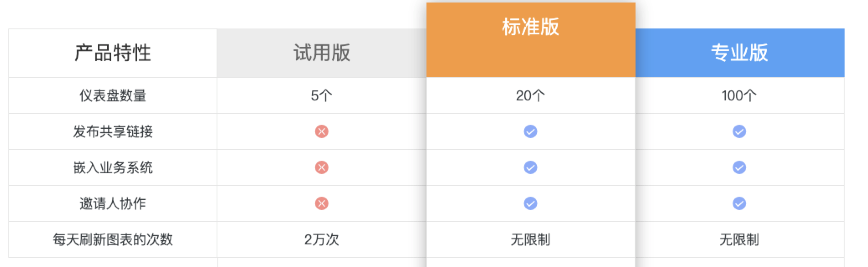868x267 pixels.
Task: Select the gray 试用版 plan header
Action: point(322,53)
